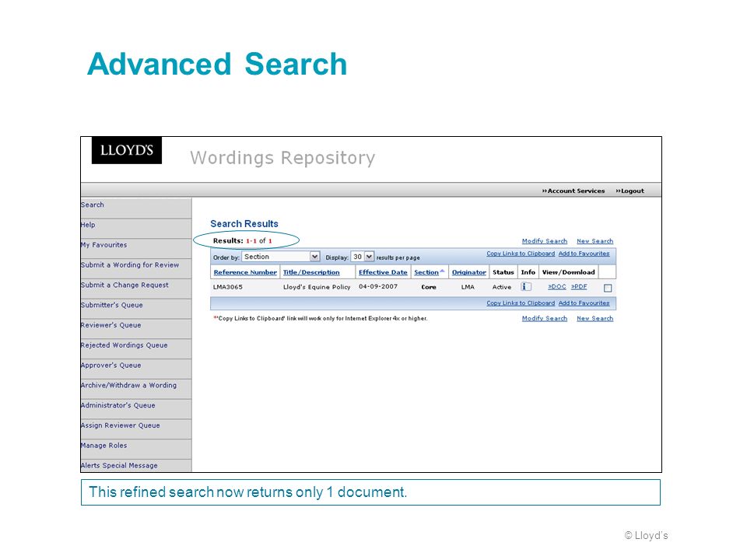Screen dimensions: 747x560
Task: Click upper Add to Favourites link
Action: click(x=584, y=254)
